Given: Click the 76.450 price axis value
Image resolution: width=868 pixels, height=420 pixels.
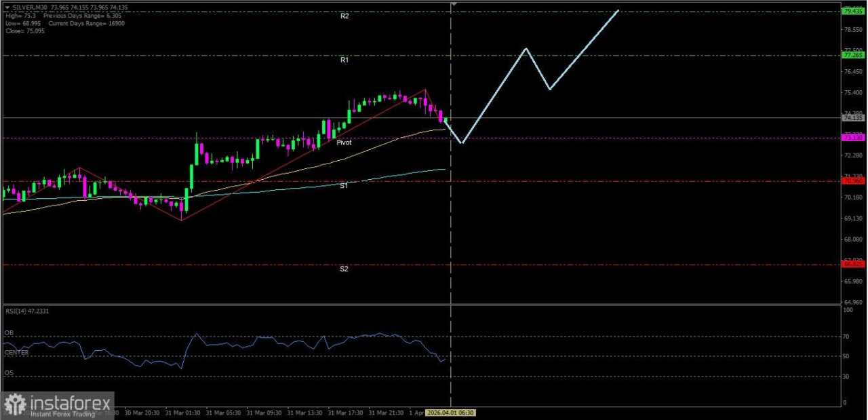Looking at the screenshot, I should pyautogui.click(x=852, y=71).
